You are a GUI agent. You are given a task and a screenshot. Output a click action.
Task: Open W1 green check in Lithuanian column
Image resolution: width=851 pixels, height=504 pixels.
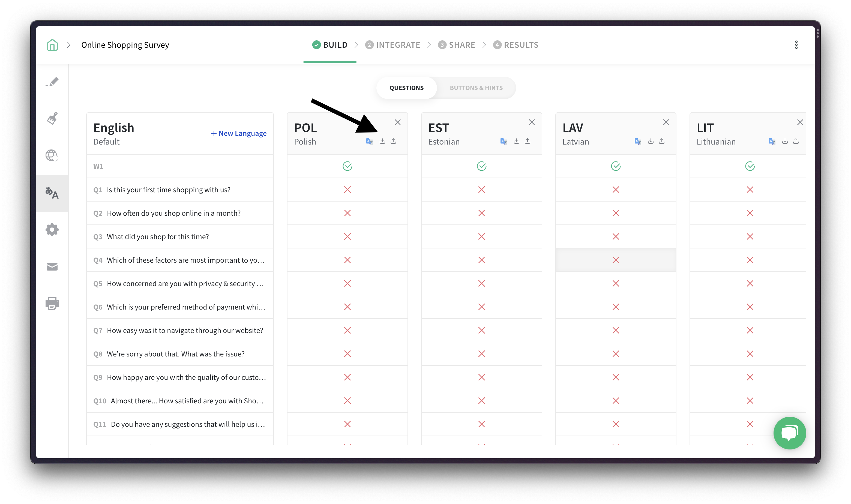click(750, 166)
